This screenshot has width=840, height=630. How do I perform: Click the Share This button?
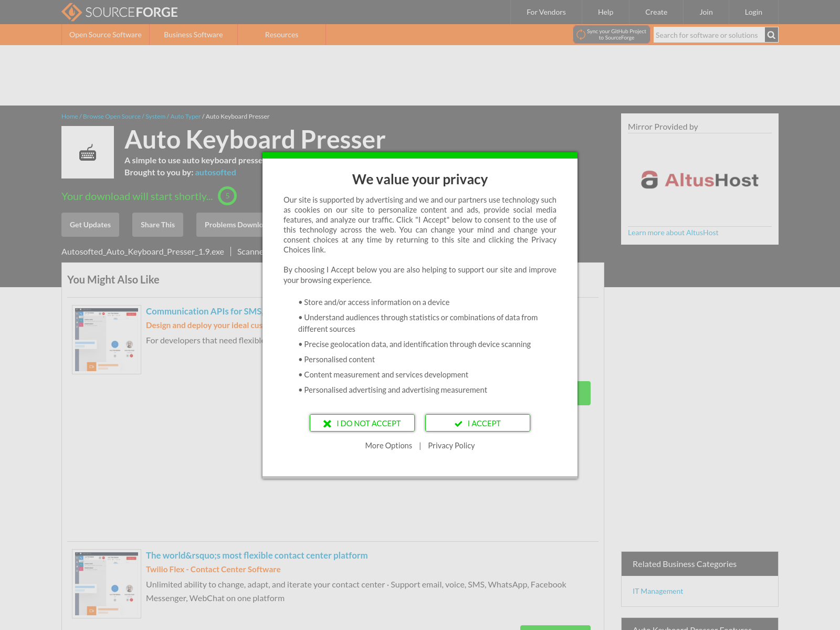pyautogui.click(x=157, y=225)
